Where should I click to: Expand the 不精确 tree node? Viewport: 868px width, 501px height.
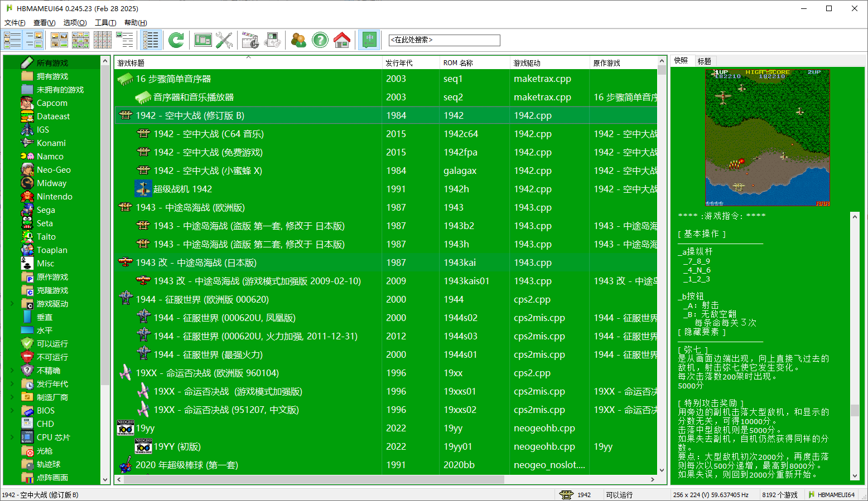tap(12, 371)
